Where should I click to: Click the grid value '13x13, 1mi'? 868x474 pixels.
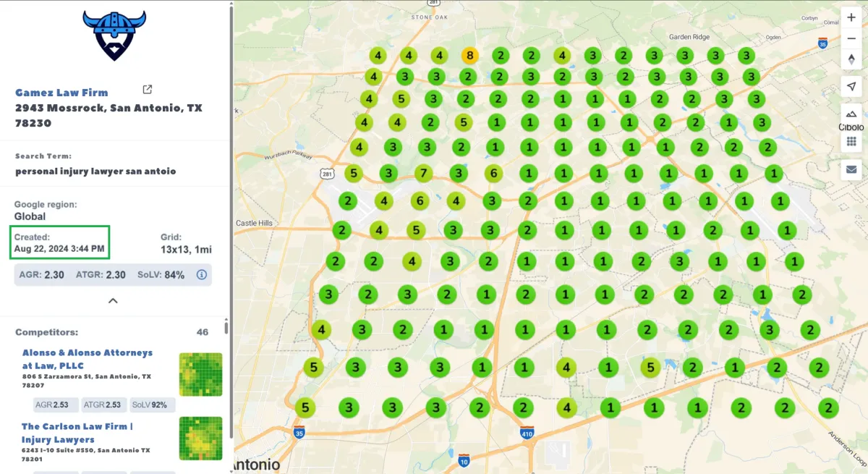[186, 250]
